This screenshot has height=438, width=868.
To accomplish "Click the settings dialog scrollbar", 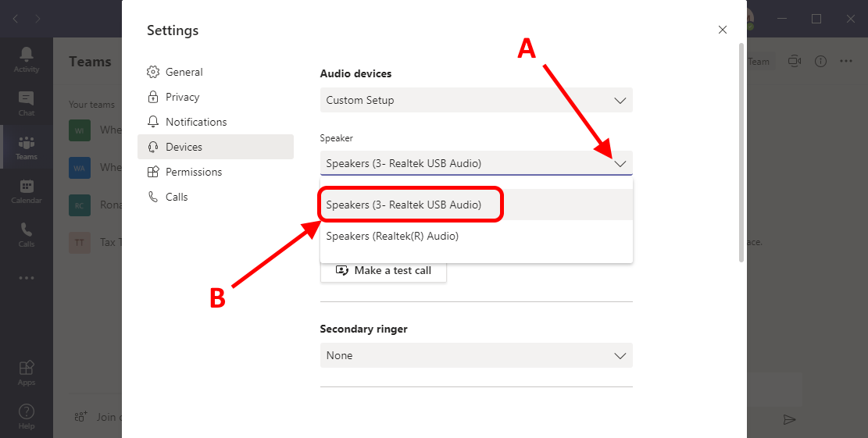I will tap(741, 152).
